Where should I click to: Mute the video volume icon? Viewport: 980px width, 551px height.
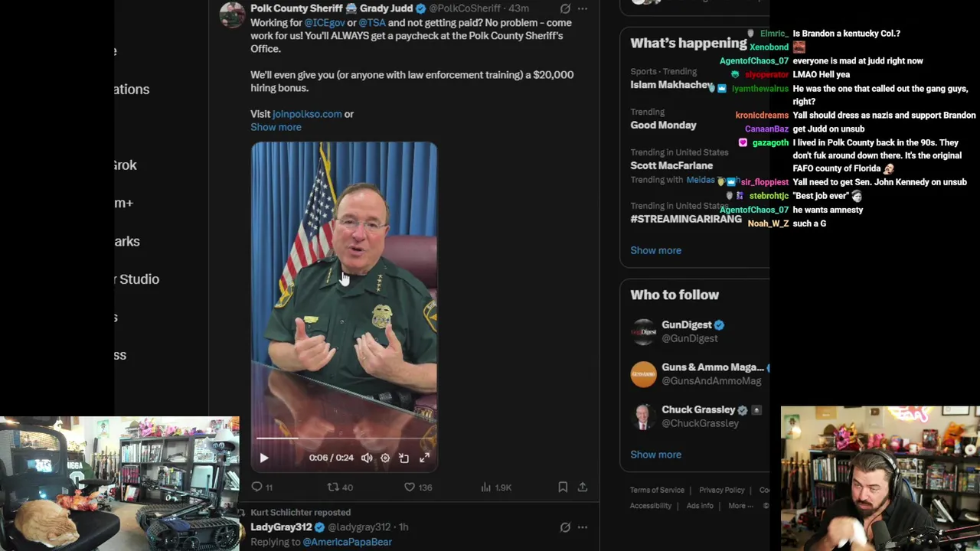pos(367,458)
